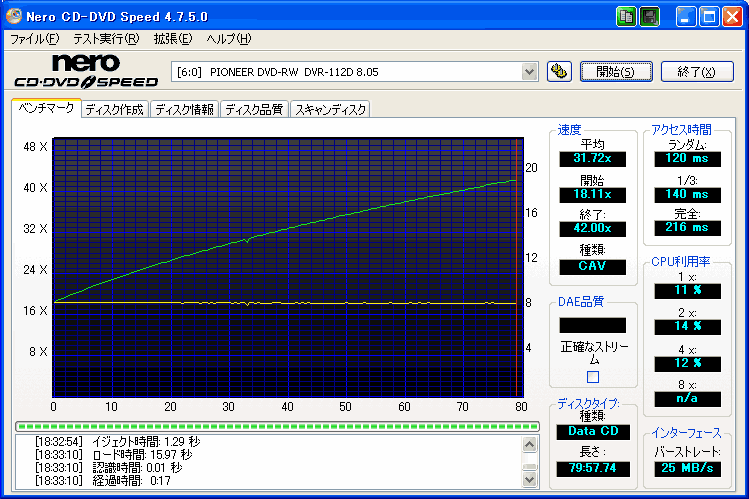Click the Nero CD-DVD Speed logo
This screenshot has height=499, width=749.
click(84, 72)
